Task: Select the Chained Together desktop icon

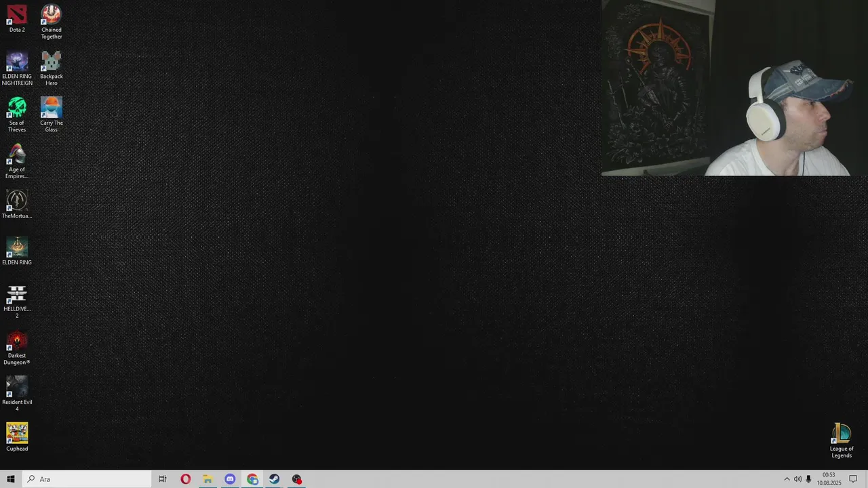Action: click(52, 21)
